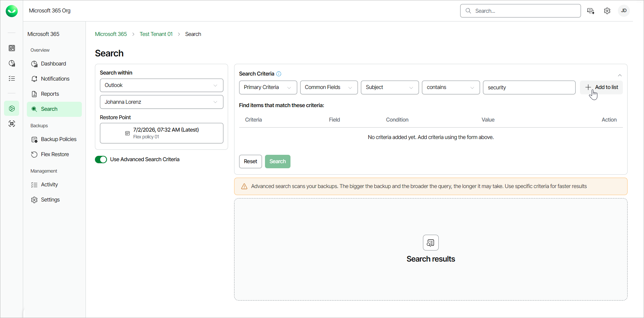Collapse the Search Criteria panel chevron
Image resolution: width=644 pixels, height=318 pixels.
coord(620,75)
